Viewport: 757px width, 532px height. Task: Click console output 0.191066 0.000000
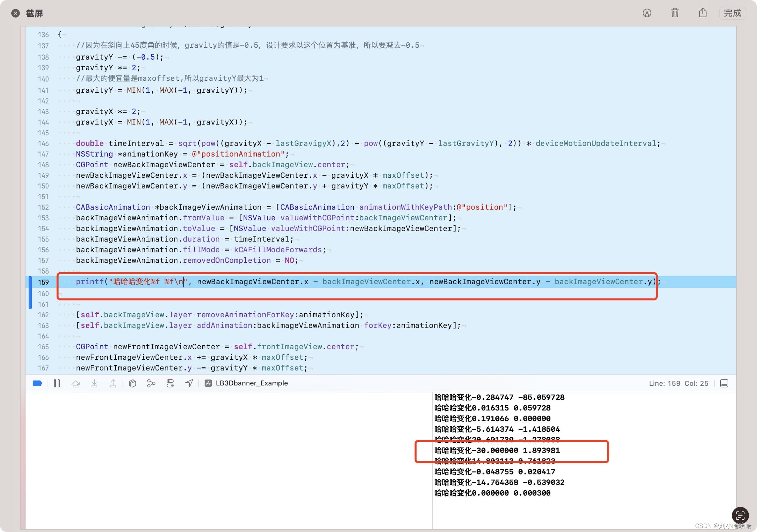492,419
